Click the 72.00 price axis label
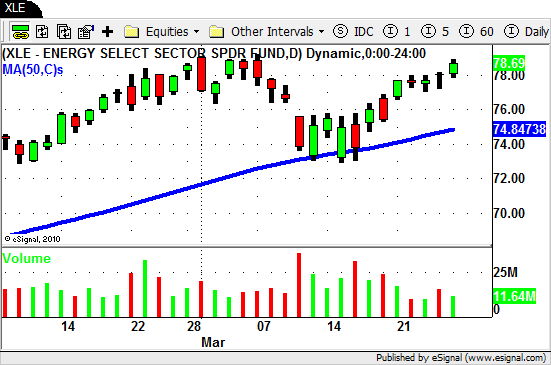This screenshot has height=365, width=551. 509,178
